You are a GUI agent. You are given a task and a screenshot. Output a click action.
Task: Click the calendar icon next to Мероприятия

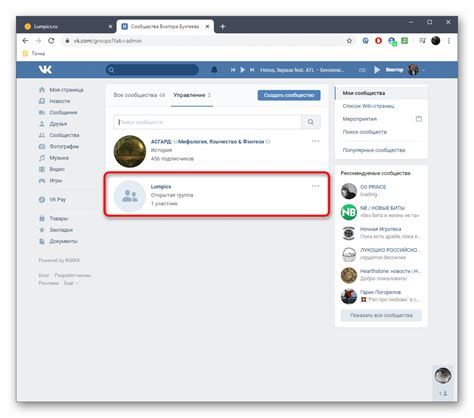[x=419, y=119]
